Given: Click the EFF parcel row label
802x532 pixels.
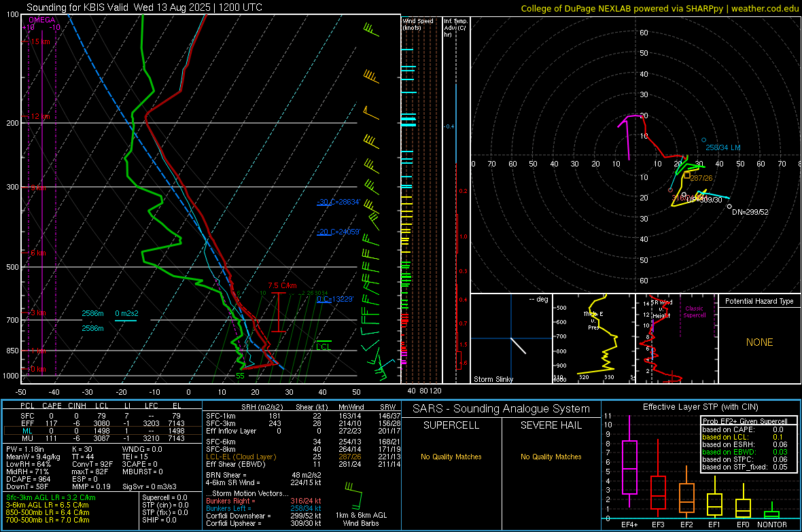Looking at the screenshot, I should pos(27,423).
